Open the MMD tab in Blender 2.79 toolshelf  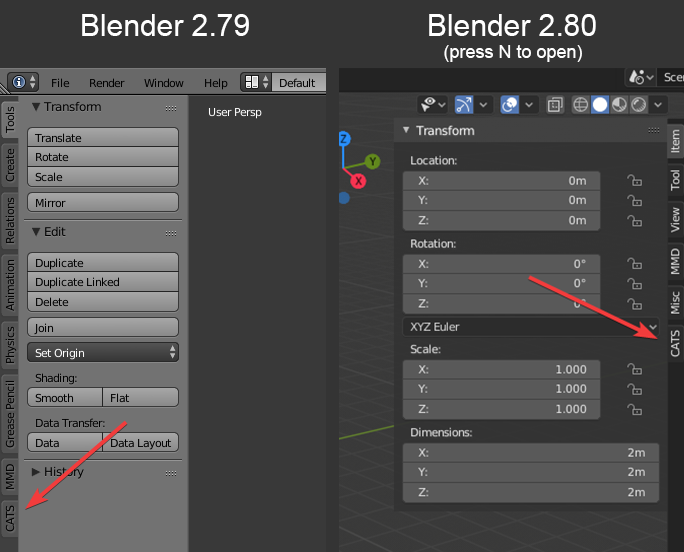[x=10, y=477]
